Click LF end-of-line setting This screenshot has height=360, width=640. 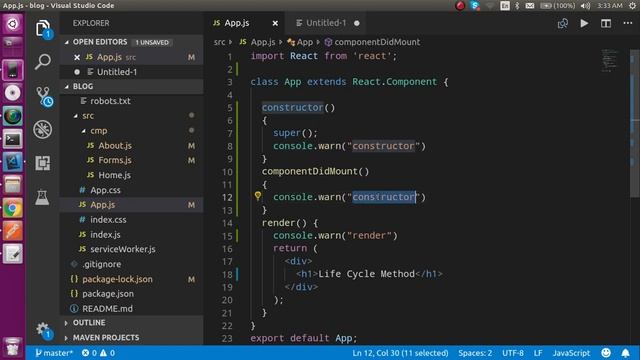point(538,353)
